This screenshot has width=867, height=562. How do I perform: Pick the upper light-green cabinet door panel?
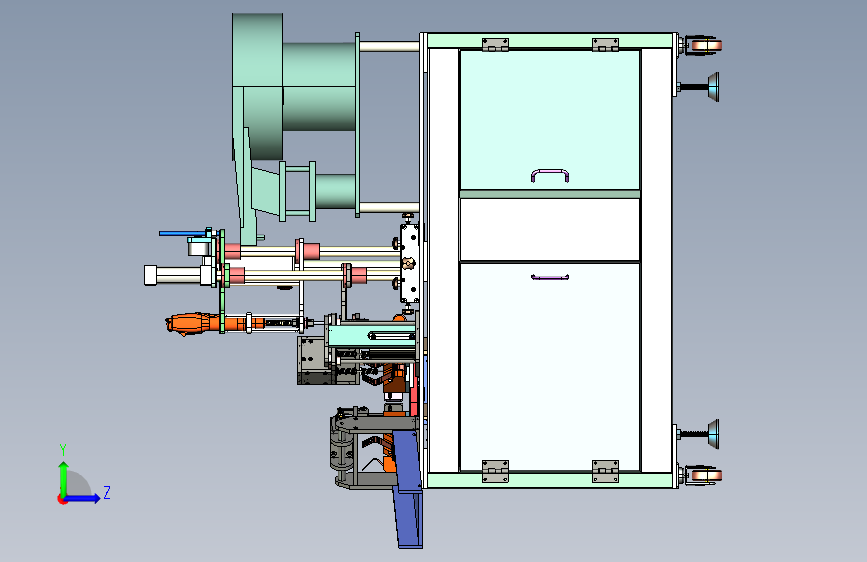pos(550,120)
